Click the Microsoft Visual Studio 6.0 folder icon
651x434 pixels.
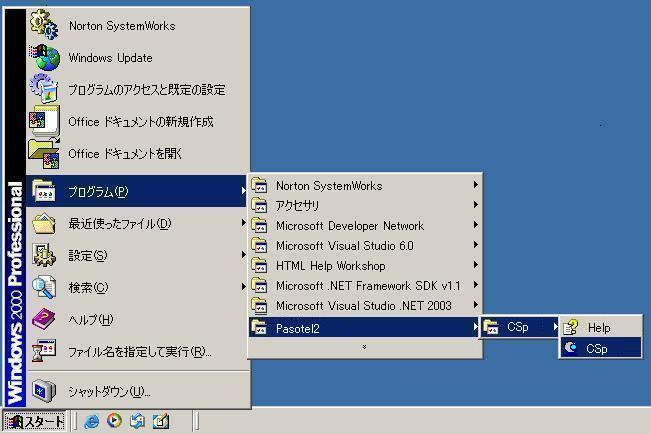click(259, 245)
